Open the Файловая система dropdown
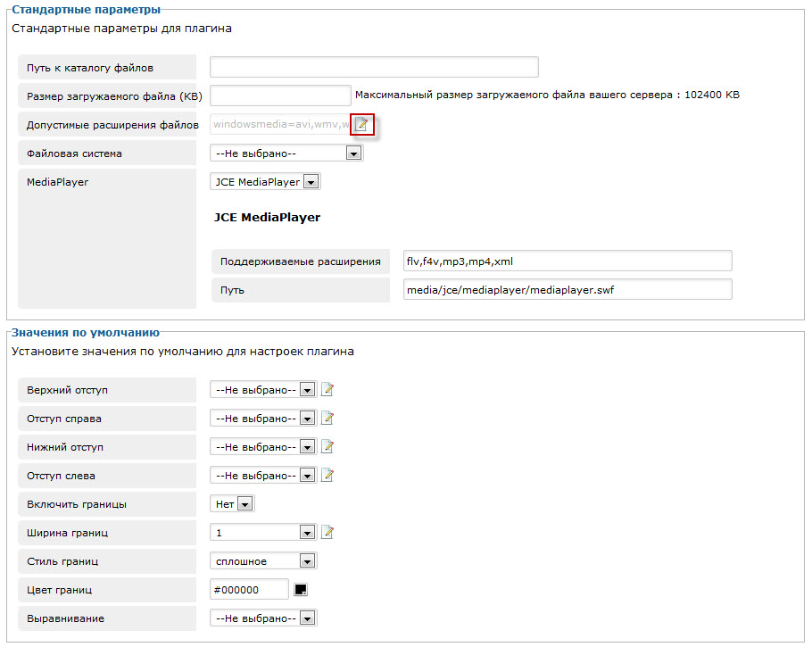This screenshot has height=647, width=812. (x=286, y=153)
